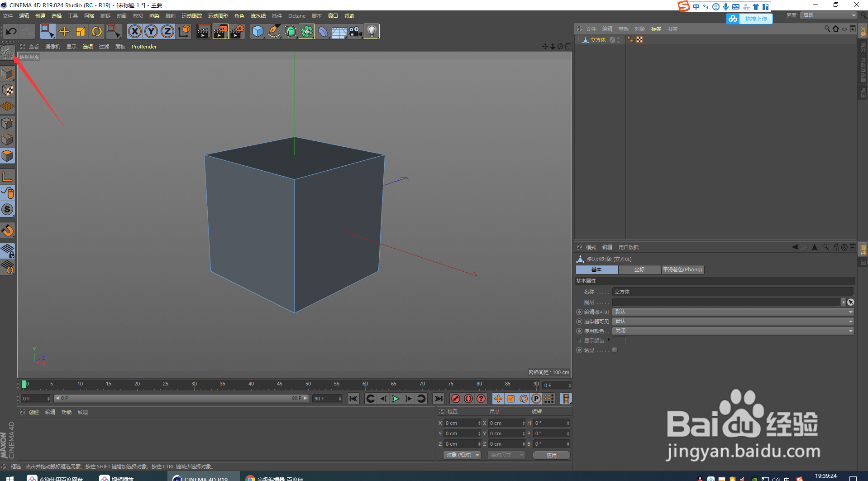Open the 创建 menu in the menu bar

tap(40, 16)
